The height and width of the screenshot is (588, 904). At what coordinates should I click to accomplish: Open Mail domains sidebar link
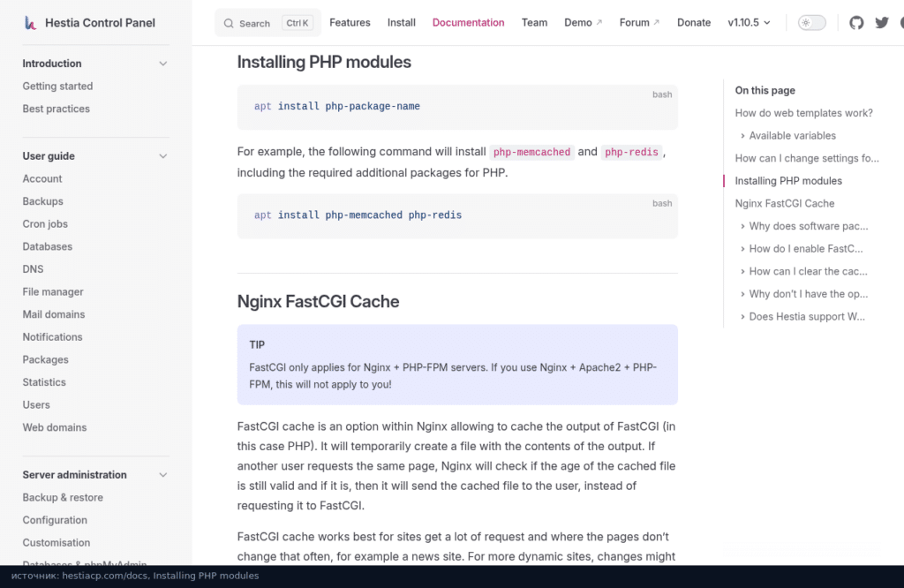(54, 314)
